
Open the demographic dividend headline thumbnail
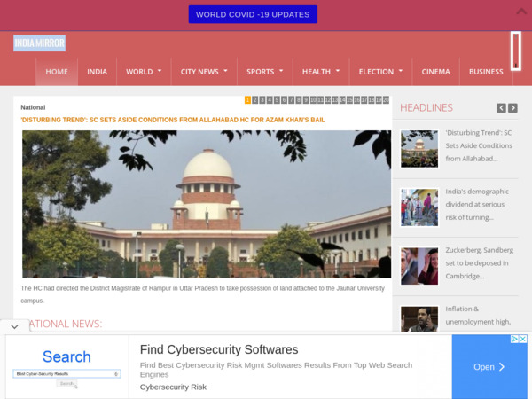point(419,207)
